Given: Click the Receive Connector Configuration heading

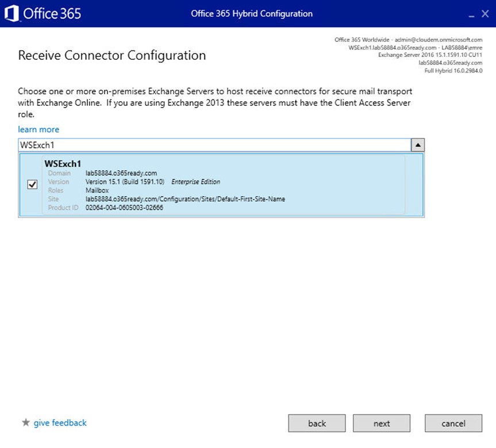Looking at the screenshot, I should click(112, 55).
